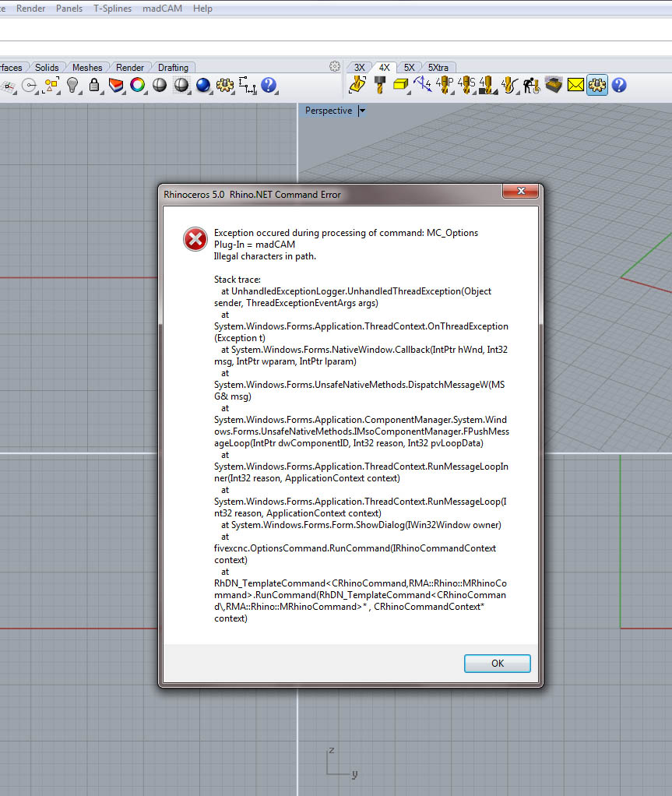The width and height of the screenshot is (672, 796).
Task: Click the 'Plug-In = madCAM' text
Action: [255, 245]
